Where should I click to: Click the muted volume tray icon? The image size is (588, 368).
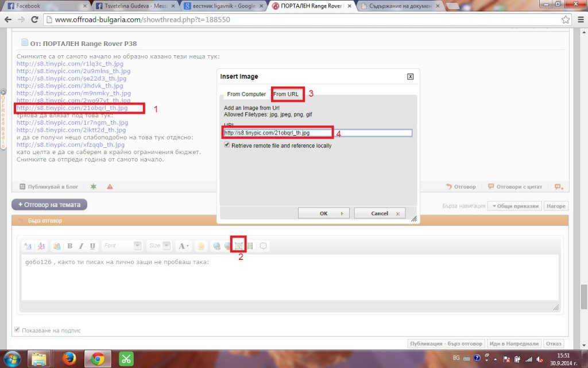tap(540, 359)
